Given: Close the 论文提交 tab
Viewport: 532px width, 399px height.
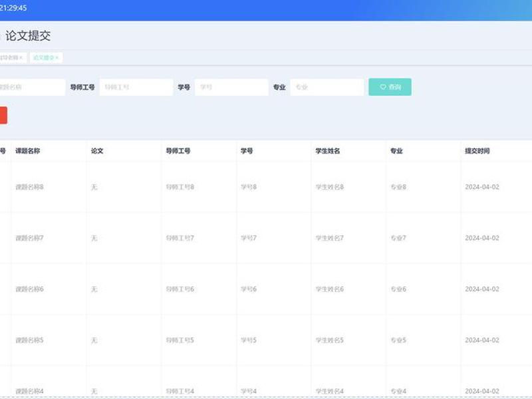Looking at the screenshot, I should click(57, 58).
